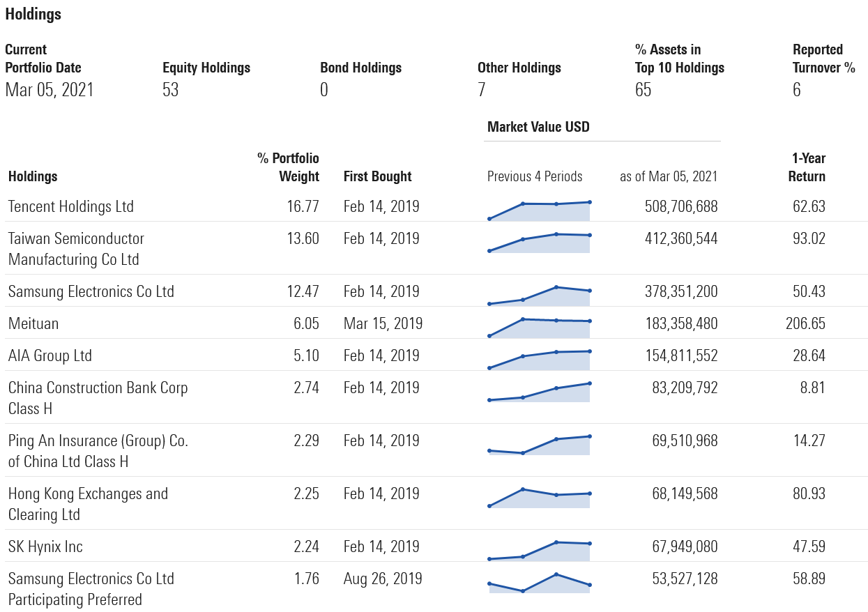This screenshot has width=868, height=612.
Task: Open Samsung Electronics Participating Preferred holding
Action: click(91, 589)
